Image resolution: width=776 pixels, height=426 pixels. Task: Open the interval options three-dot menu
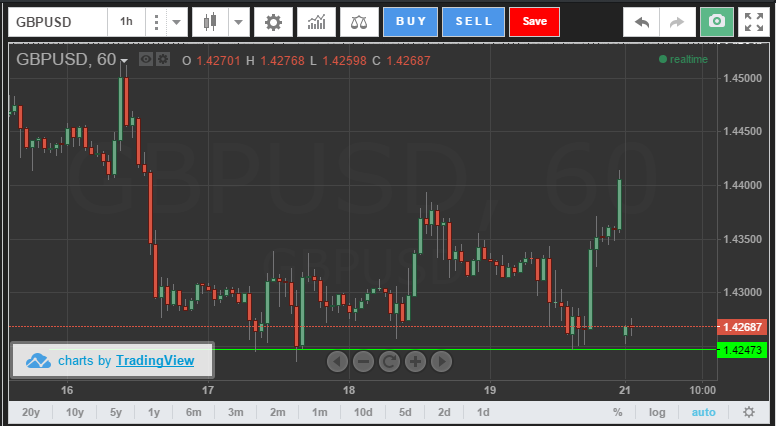coord(156,22)
